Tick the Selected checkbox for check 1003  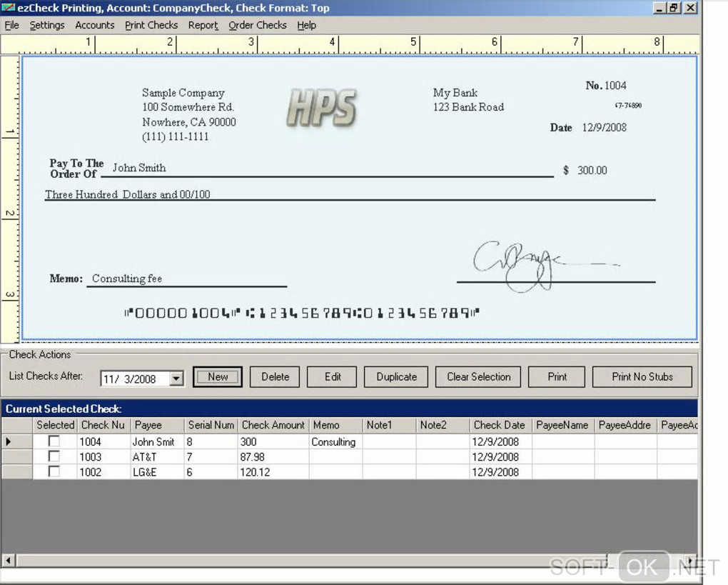pyautogui.click(x=54, y=456)
